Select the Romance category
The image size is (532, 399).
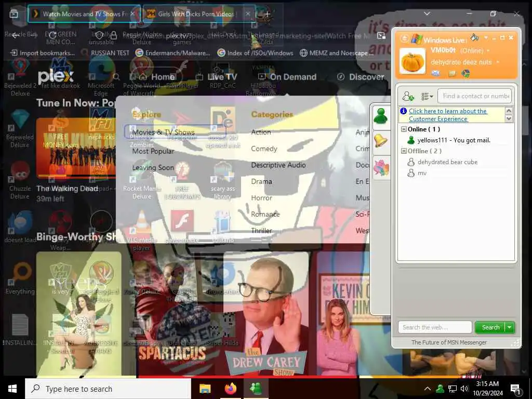point(265,214)
